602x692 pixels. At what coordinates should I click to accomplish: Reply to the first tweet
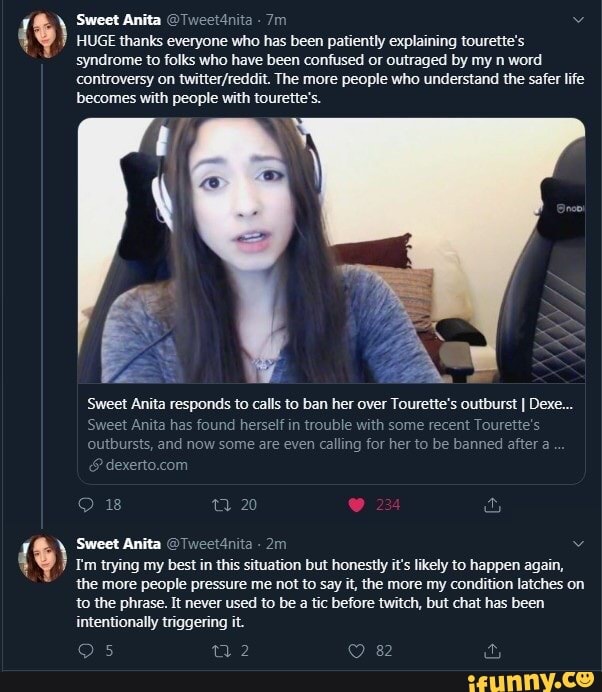tap(85, 505)
